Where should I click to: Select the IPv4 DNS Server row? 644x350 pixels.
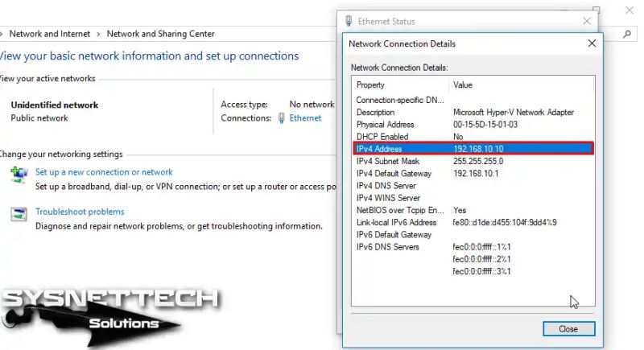click(x=473, y=186)
